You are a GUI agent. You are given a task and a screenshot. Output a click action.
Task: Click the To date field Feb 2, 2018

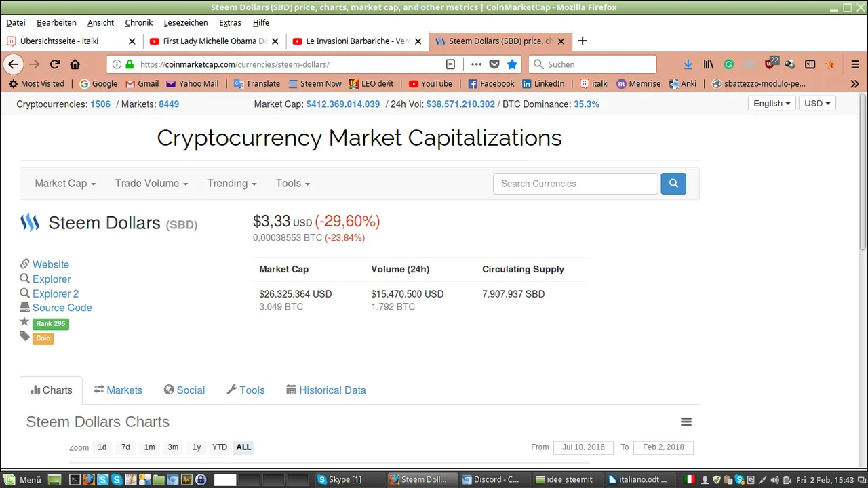[x=663, y=447]
